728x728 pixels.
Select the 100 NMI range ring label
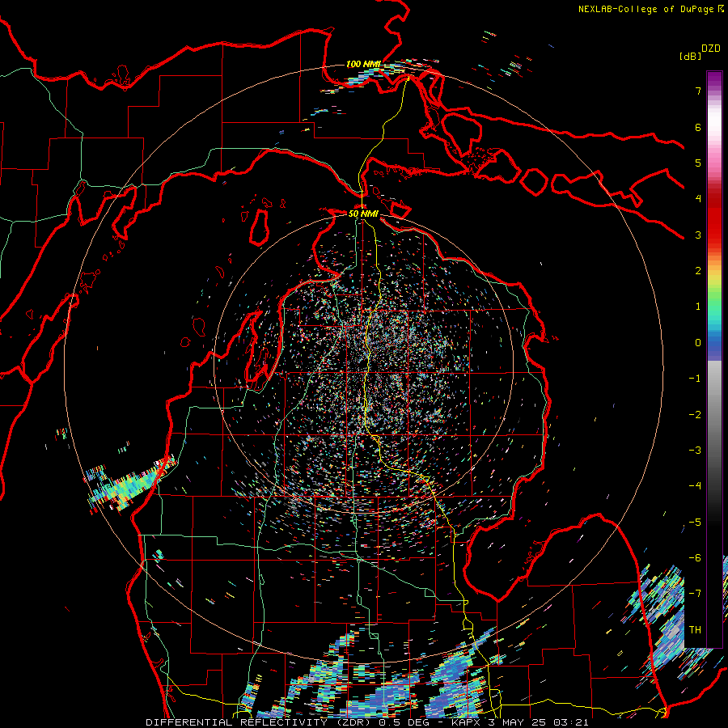coord(363,64)
